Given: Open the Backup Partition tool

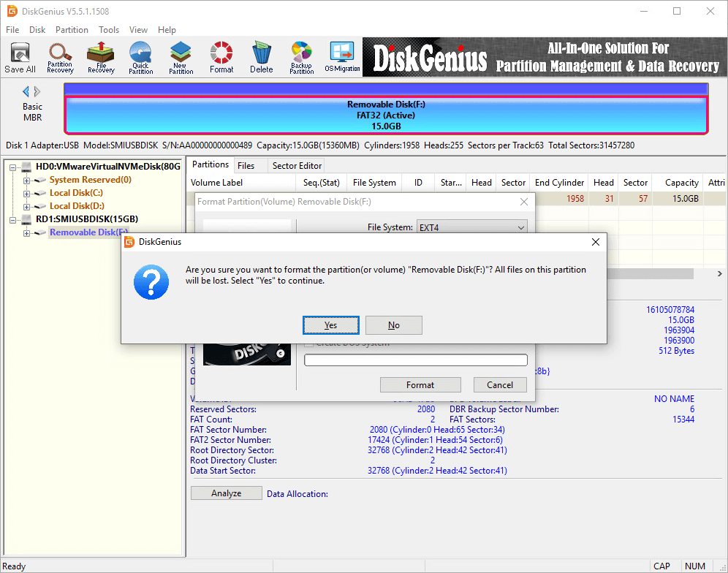Looking at the screenshot, I should tap(302, 58).
